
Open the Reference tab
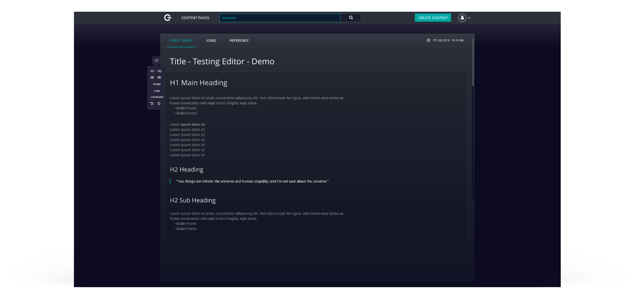(239, 41)
